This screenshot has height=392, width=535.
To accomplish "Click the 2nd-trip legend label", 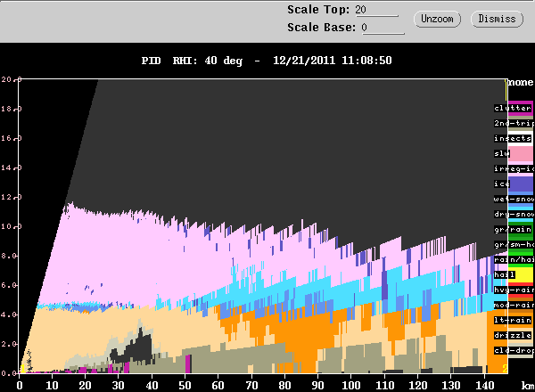I will (x=514, y=123).
